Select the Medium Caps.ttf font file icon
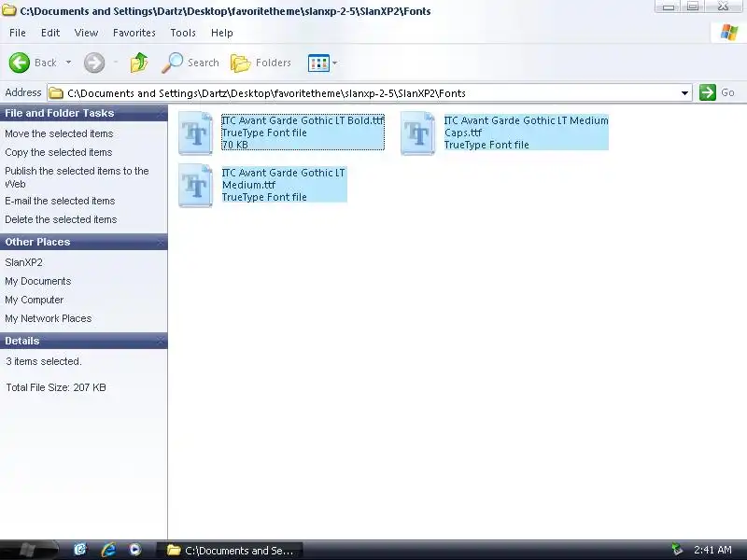The width and height of the screenshot is (747, 560). pyautogui.click(x=417, y=133)
